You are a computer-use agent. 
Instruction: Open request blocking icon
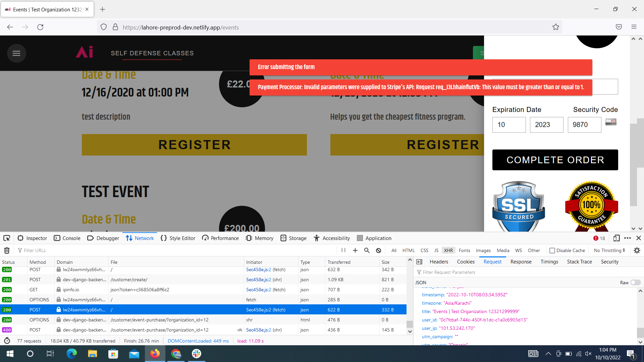tap(378, 250)
